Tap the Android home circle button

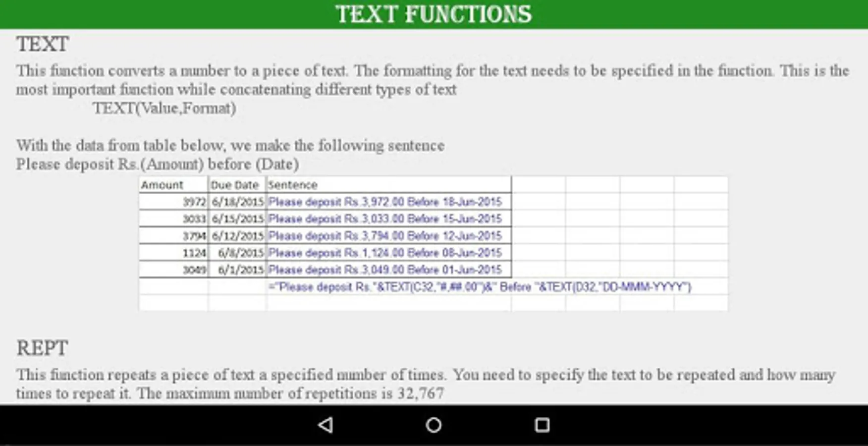[434, 425]
